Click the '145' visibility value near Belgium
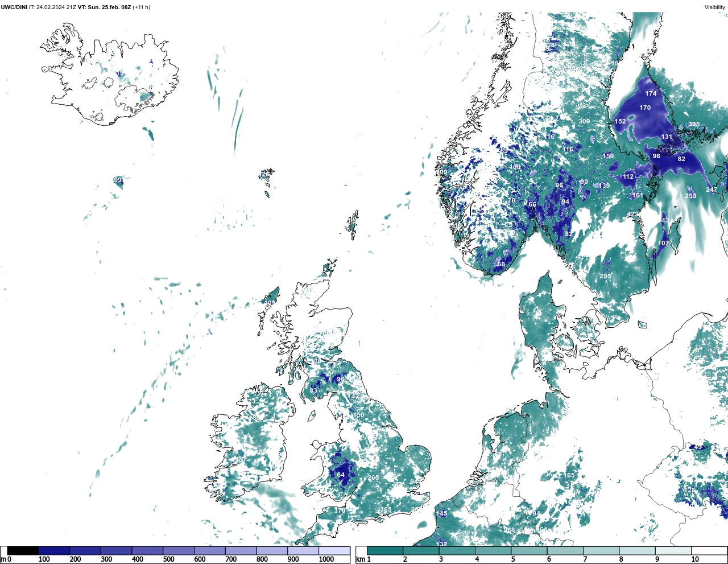 coord(441,513)
